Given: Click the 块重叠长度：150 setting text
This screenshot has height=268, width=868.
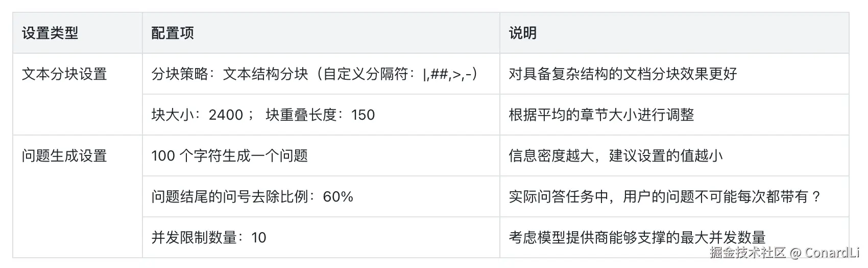Looking at the screenshot, I should [x=320, y=115].
